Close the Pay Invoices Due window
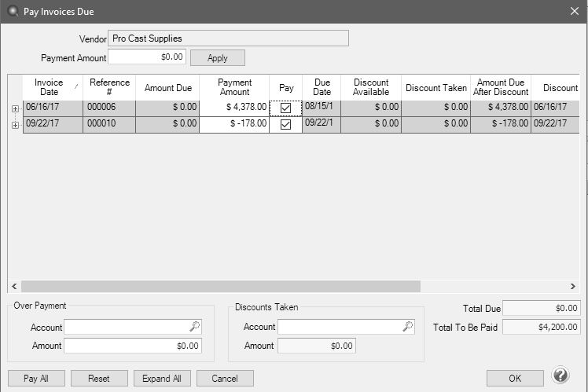This screenshot has width=588, height=392. (x=573, y=12)
